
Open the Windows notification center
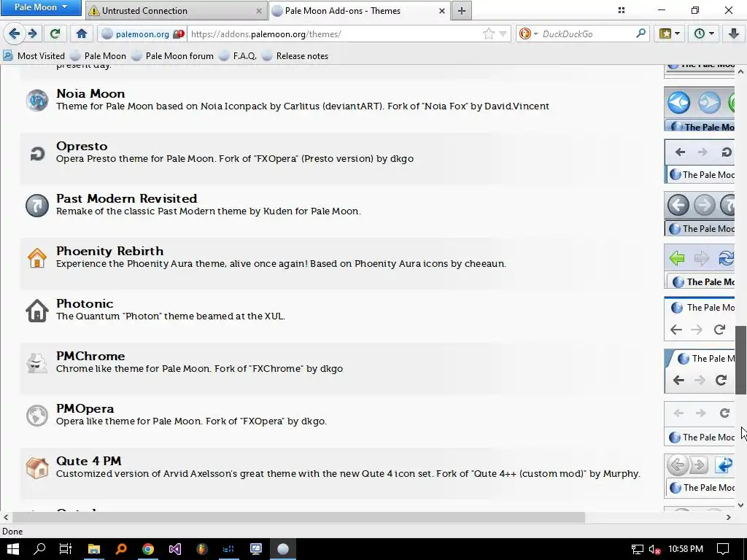tap(723, 549)
